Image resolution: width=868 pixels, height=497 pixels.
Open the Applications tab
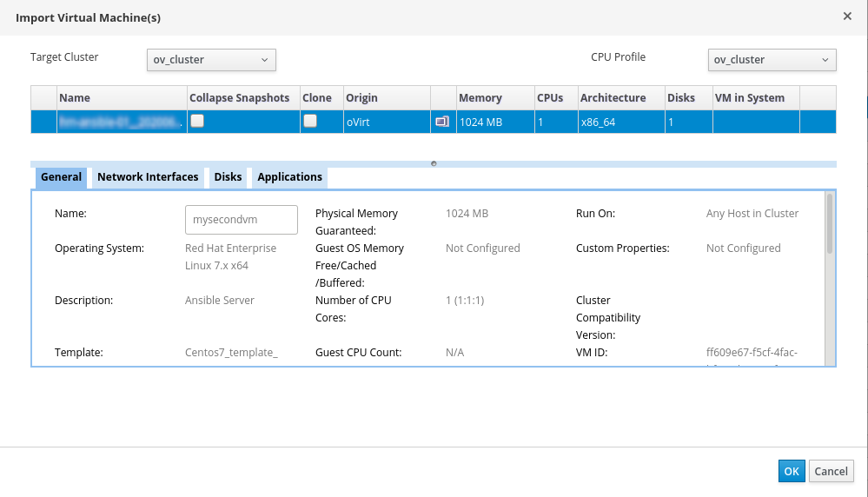point(289,177)
